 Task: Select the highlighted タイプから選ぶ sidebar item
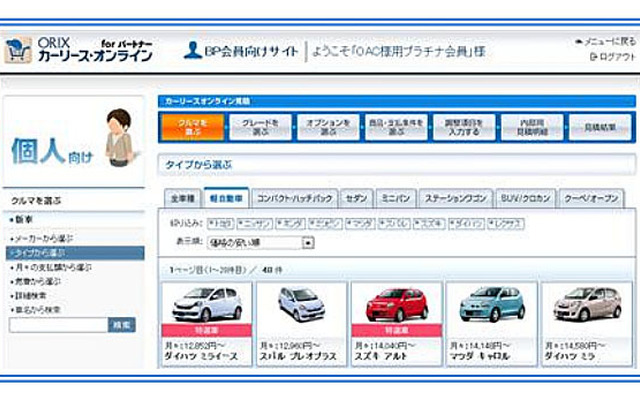click(75, 253)
